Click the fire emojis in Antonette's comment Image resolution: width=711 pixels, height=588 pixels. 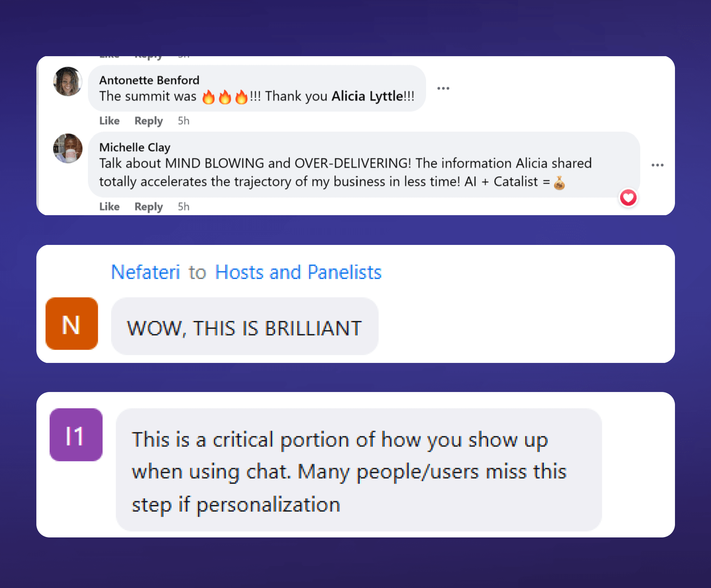225,97
